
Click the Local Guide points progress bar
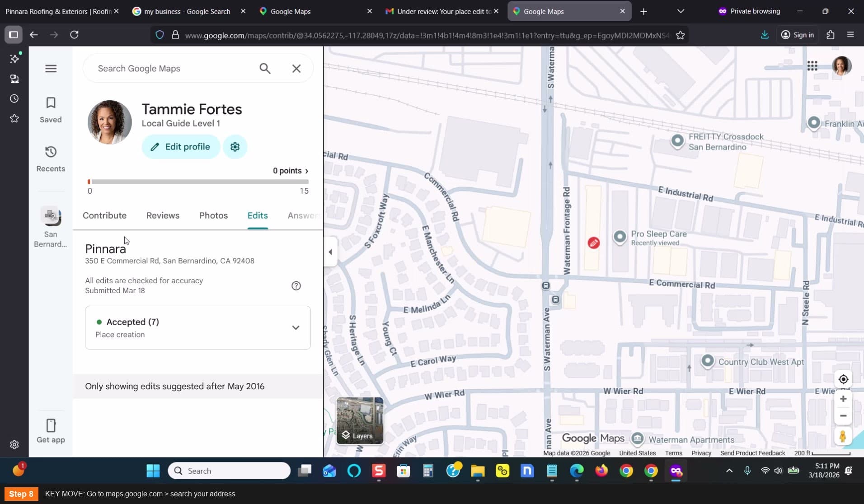tap(198, 182)
